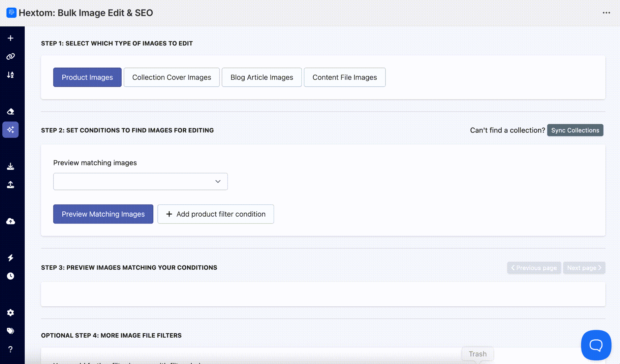The image size is (620, 364).
Task: Open the download icon in sidebar
Action: click(x=11, y=166)
